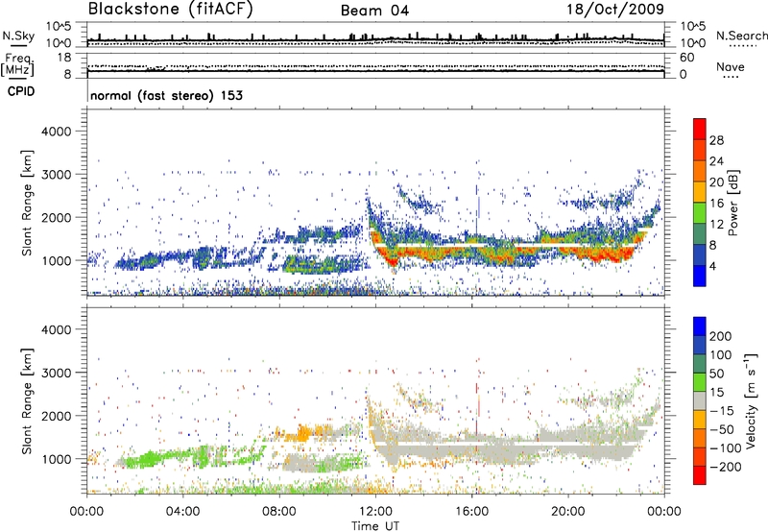Click the '12:00' time axis tick label
Image resolution: width=768 pixels, height=532 pixels.
pos(375,512)
